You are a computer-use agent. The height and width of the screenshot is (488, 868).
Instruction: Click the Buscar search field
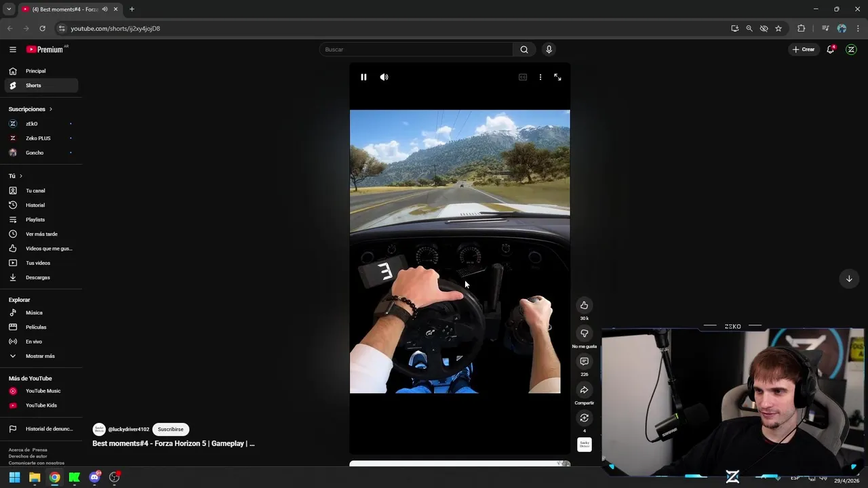416,49
